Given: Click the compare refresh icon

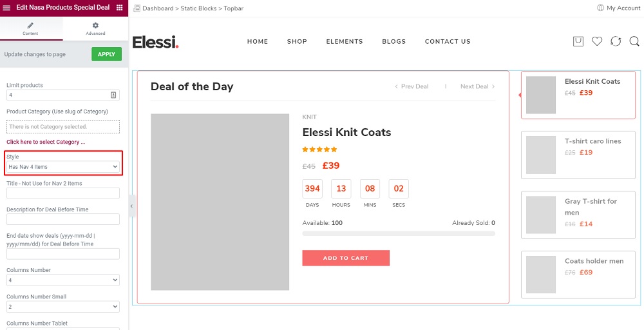Looking at the screenshot, I should 616,41.
